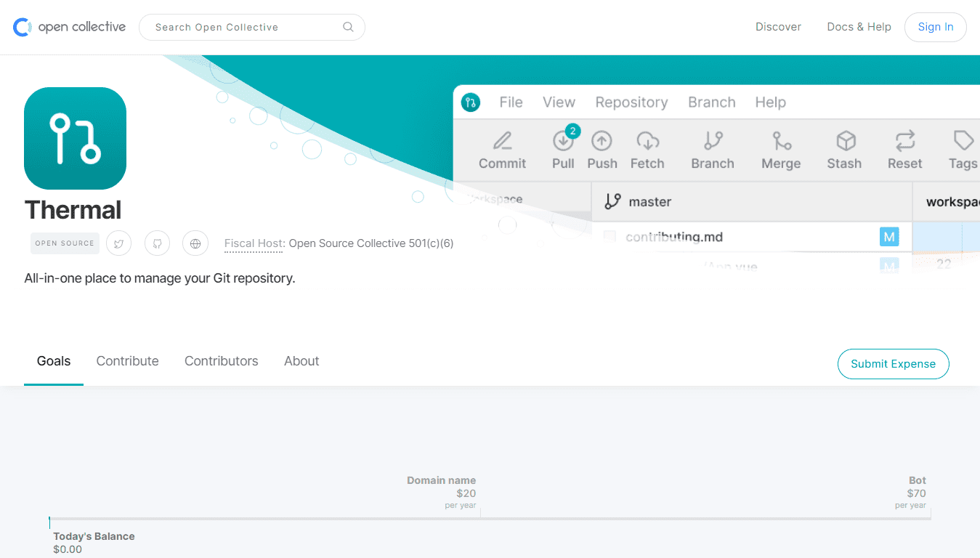Open the File menu in banner

coord(511,102)
